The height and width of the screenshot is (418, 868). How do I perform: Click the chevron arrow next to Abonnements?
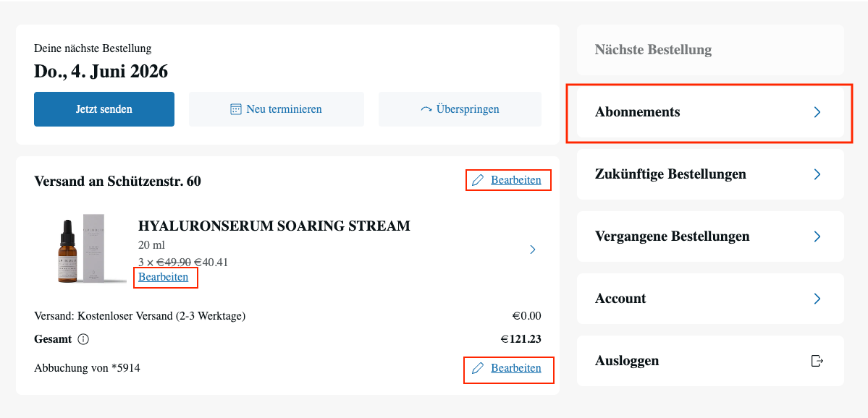tap(817, 112)
